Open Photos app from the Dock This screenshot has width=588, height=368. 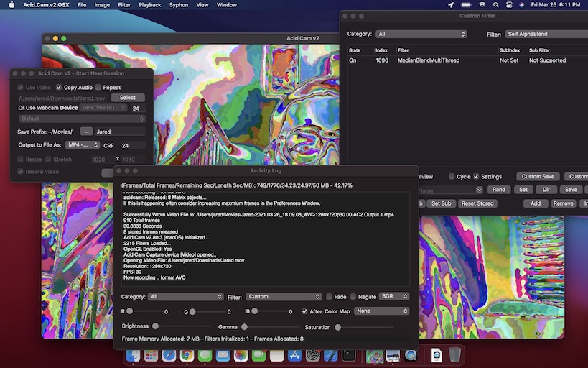(241, 355)
